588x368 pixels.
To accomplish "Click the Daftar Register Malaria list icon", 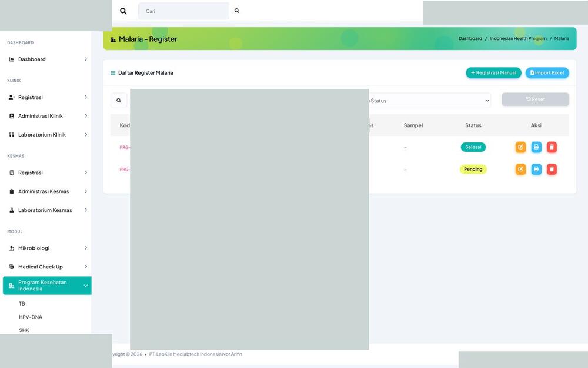I will click(x=113, y=73).
